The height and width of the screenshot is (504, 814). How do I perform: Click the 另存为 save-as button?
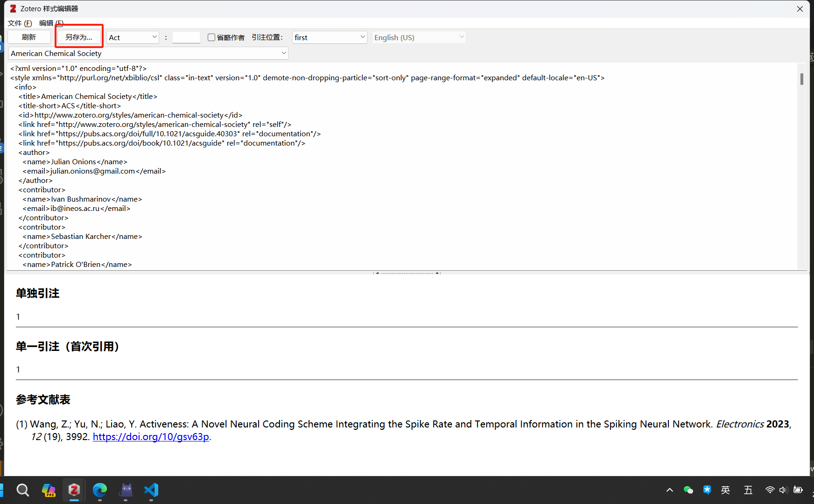point(79,37)
